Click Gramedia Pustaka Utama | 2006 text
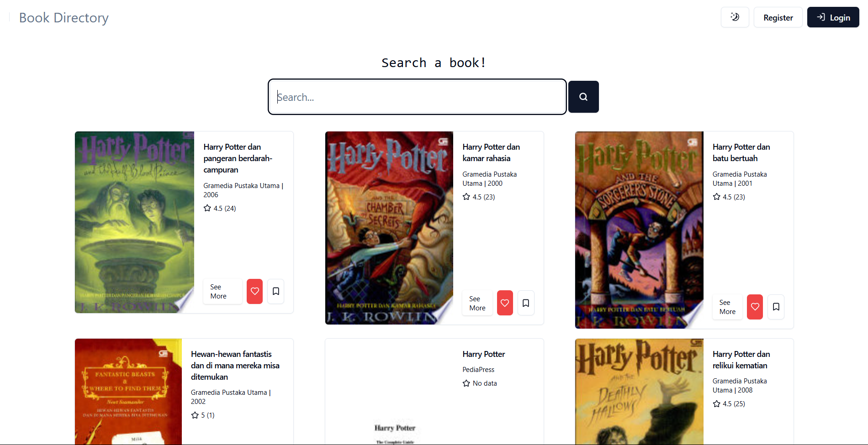868x445 pixels. pyautogui.click(x=243, y=190)
